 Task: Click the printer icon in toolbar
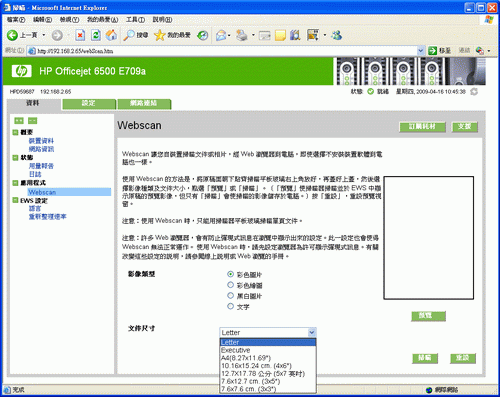(x=242, y=35)
